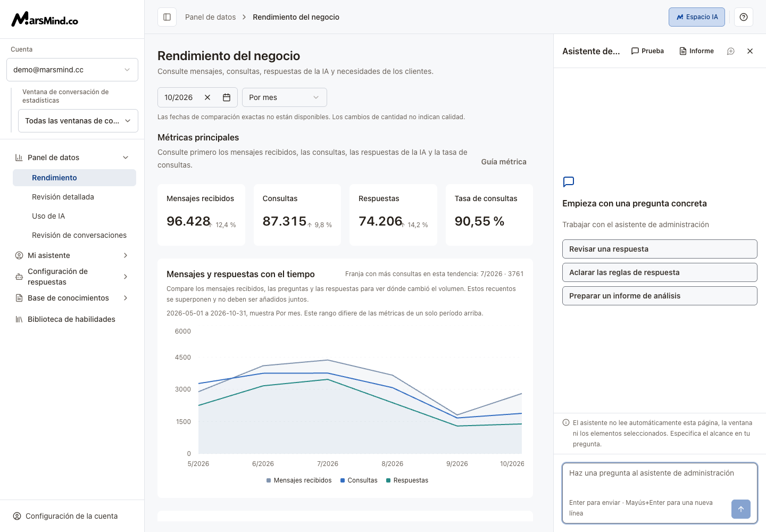Viewport: 766px width, 532px height.
Task: Select Rendimiento in the sidebar
Action: 74,178
